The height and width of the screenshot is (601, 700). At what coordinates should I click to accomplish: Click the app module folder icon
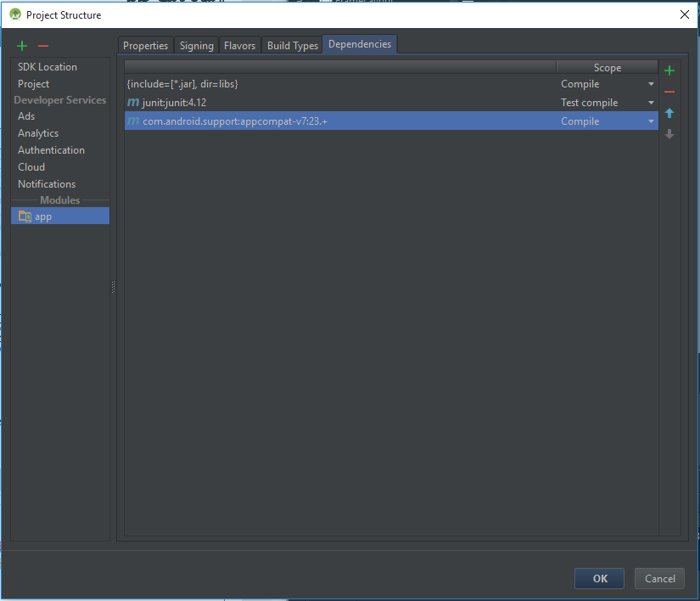click(x=25, y=216)
